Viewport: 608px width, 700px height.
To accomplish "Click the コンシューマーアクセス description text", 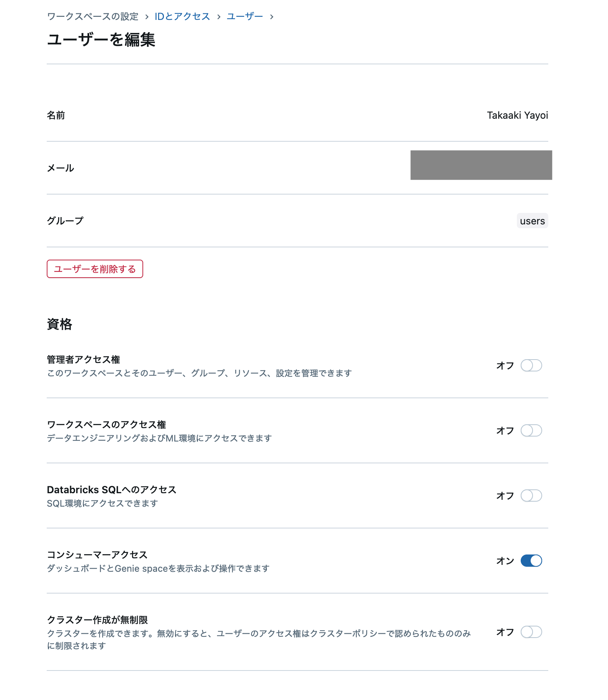I will [x=158, y=569].
